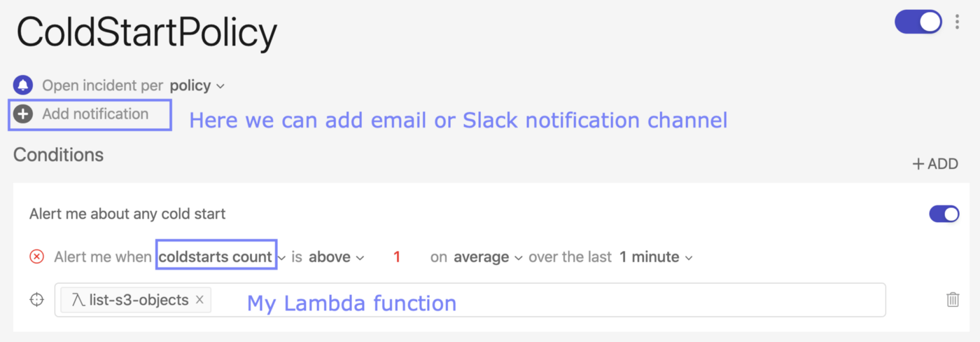
Task: Delete the condition with trash icon
Action: point(953,300)
